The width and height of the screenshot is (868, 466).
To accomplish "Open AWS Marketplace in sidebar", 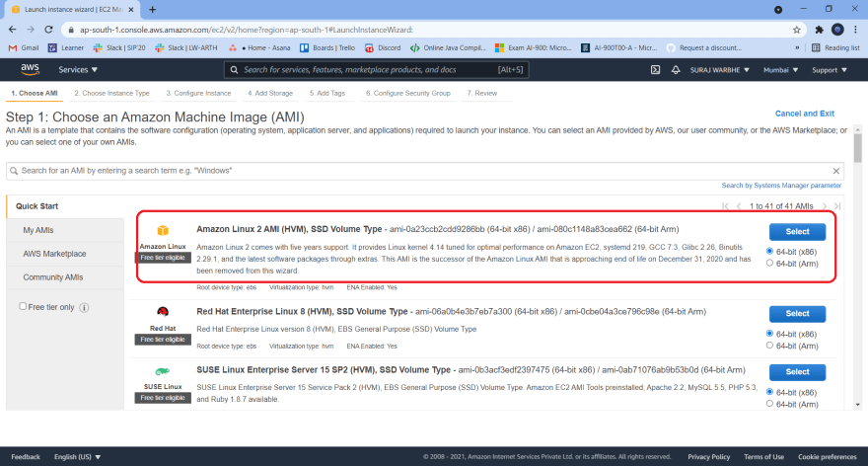I will coord(65,254).
